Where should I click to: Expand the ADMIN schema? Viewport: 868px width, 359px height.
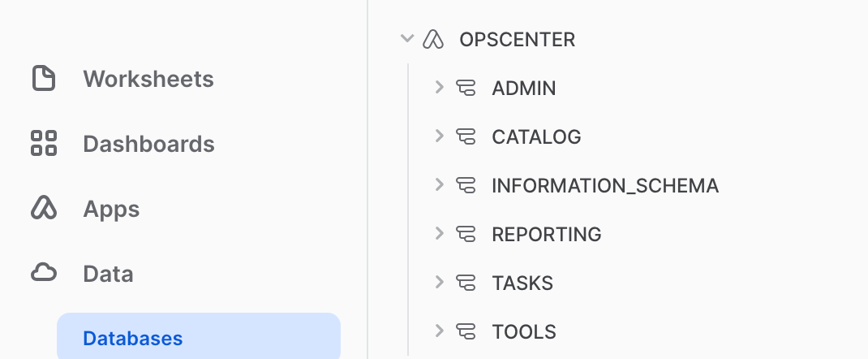(440, 87)
